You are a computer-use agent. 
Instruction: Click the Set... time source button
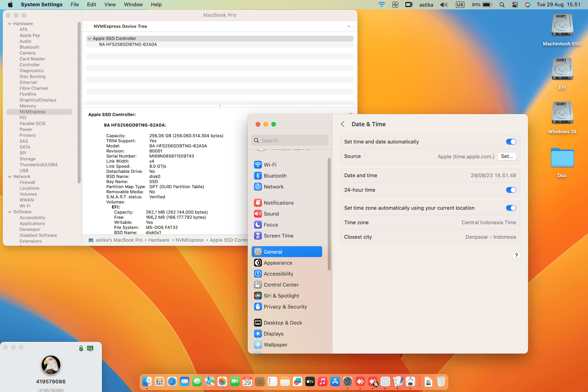coord(507,156)
